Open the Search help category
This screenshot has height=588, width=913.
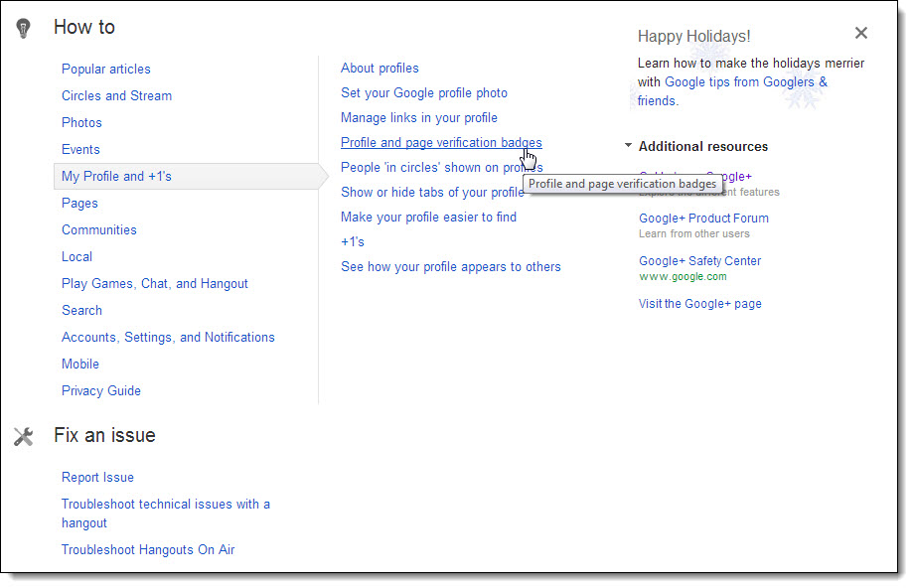(81, 310)
